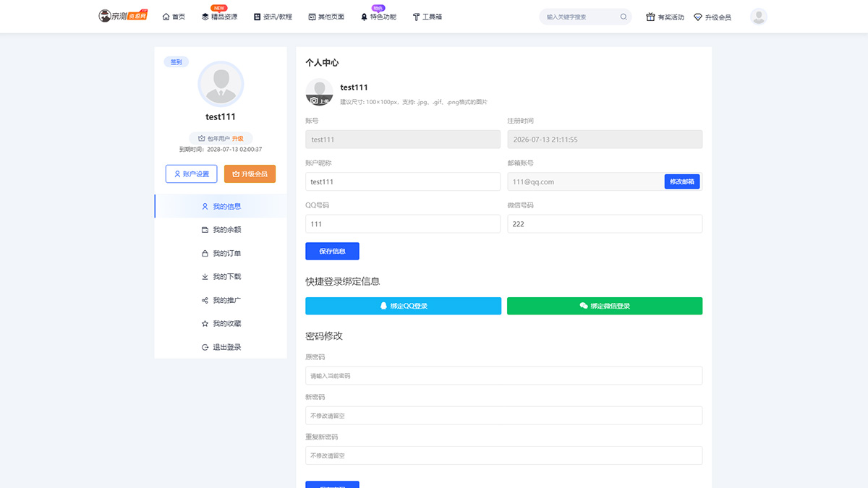
Task: Click the 注册时间 field
Action: click(605, 140)
